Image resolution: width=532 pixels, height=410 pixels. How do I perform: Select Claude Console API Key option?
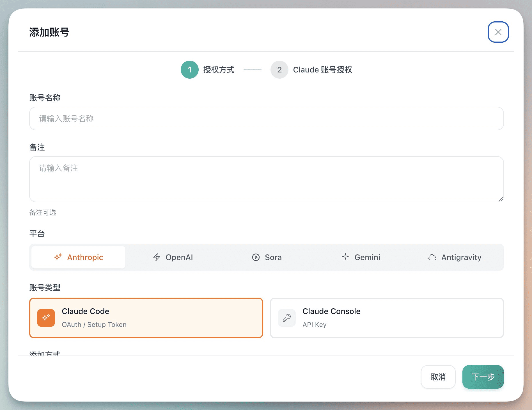click(x=387, y=318)
